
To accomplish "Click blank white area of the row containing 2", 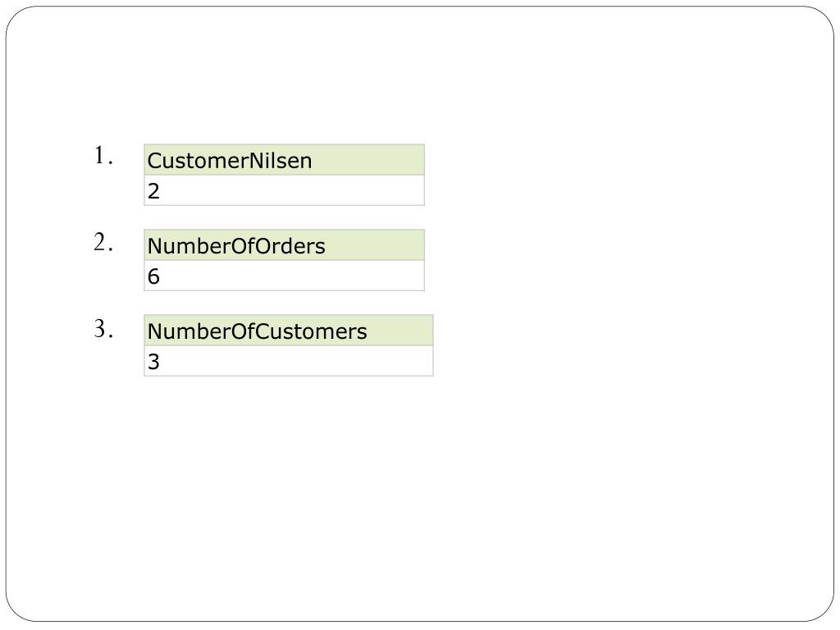I will 292,190.
